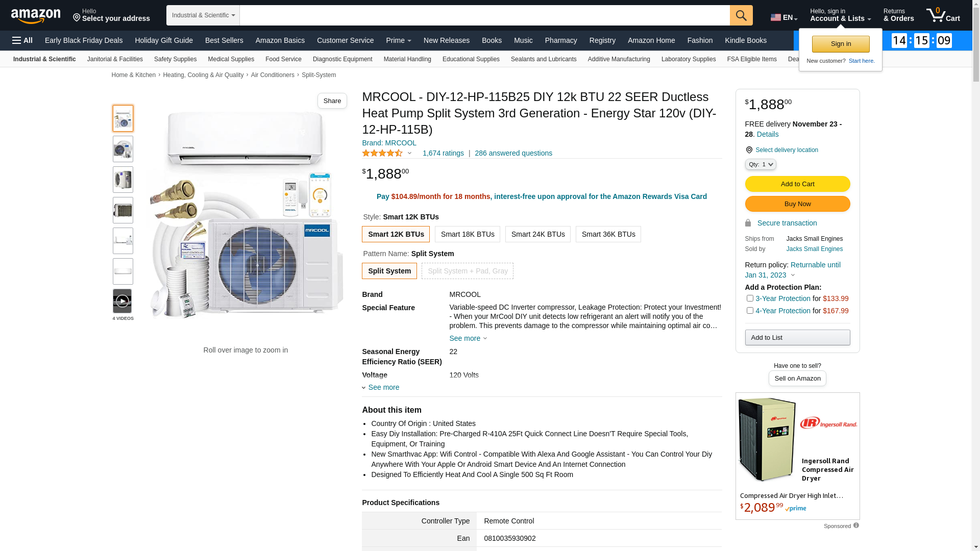Click the search magnifier button
Image resolution: width=980 pixels, height=551 pixels.
[x=741, y=15]
